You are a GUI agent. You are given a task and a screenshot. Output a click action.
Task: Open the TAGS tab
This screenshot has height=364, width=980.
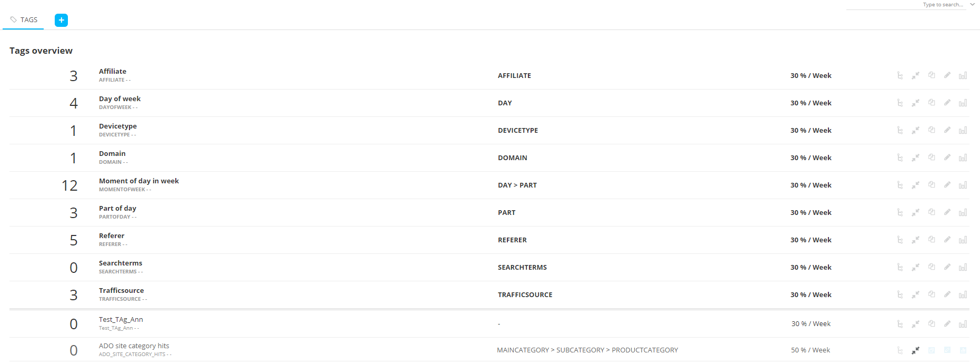pyautogui.click(x=24, y=20)
